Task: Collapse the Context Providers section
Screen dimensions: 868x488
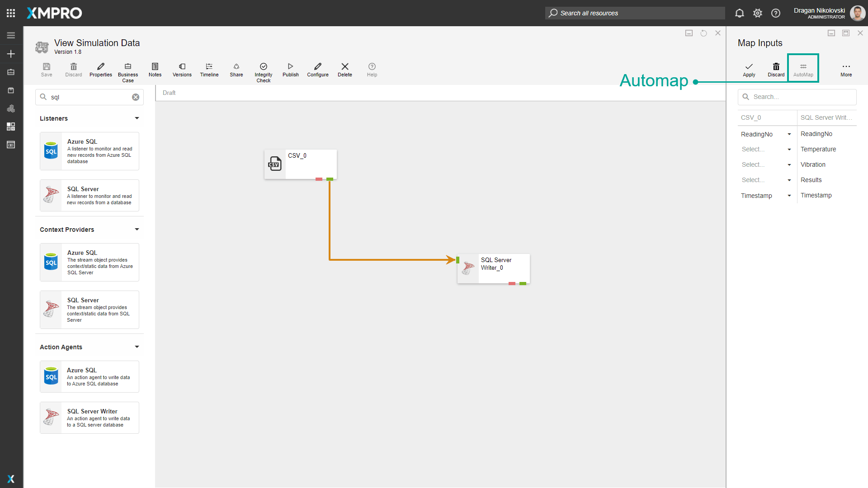Action: pos(137,230)
